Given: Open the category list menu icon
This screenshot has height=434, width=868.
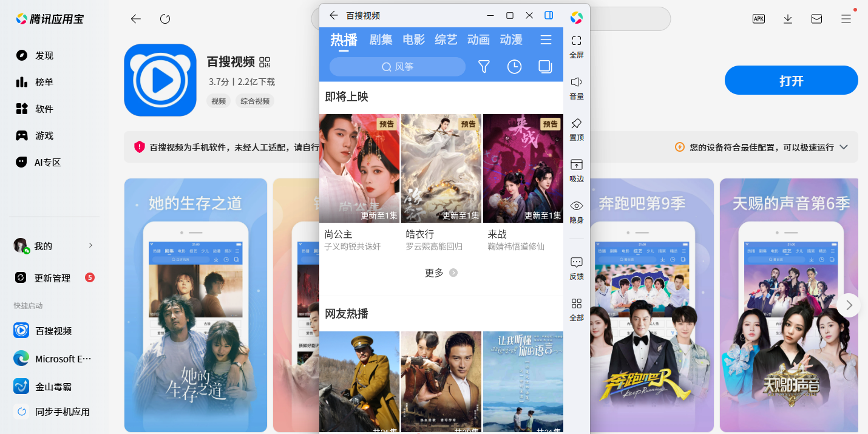Looking at the screenshot, I should pos(546,40).
